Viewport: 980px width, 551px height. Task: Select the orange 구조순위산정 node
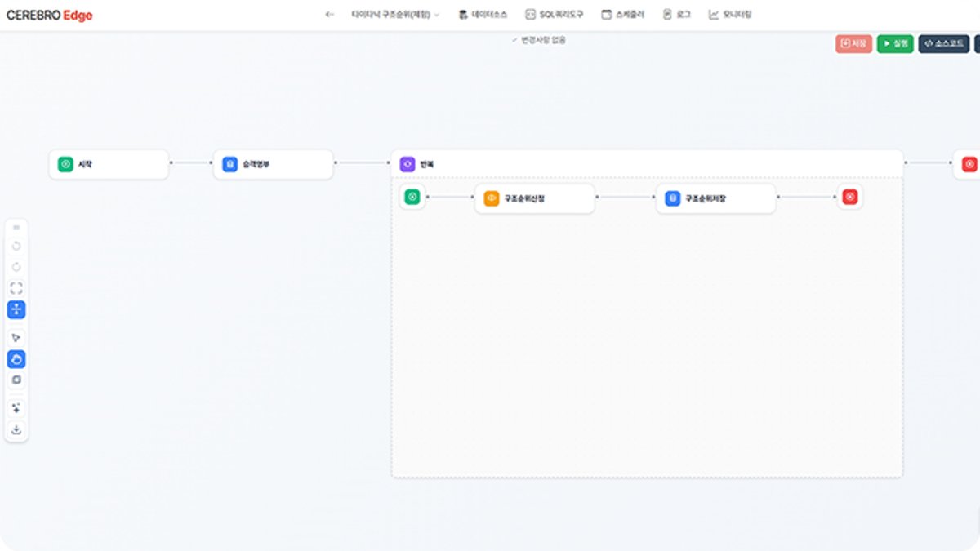click(534, 198)
